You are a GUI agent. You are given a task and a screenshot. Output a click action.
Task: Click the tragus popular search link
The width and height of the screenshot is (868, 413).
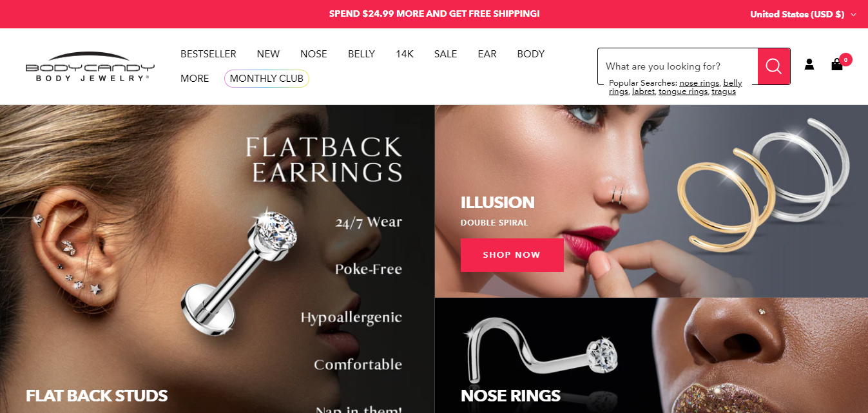[724, 91]
